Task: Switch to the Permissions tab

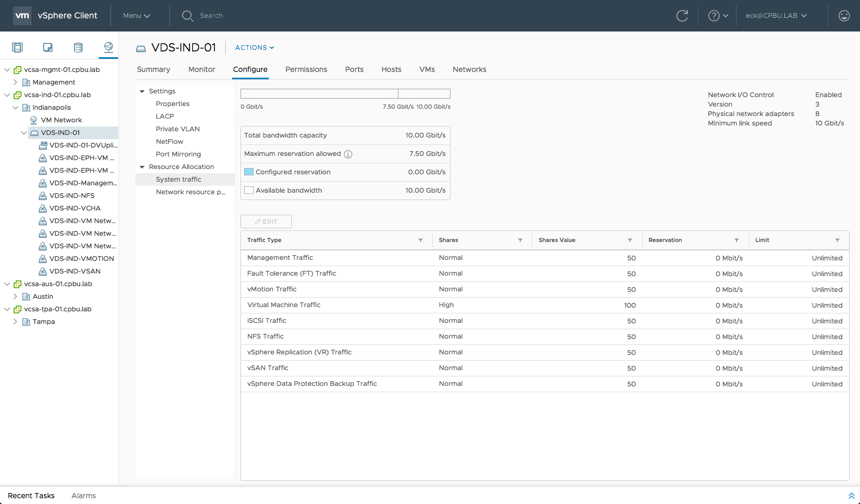Action: pos(306,69)
